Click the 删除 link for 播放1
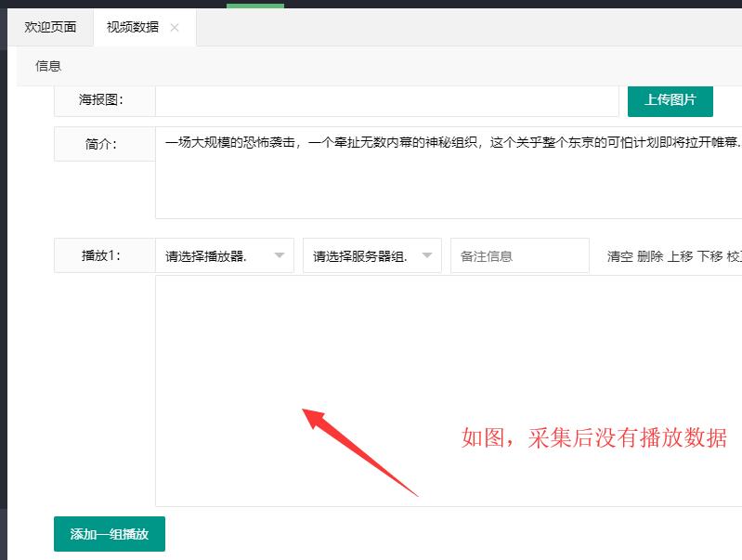Screen dimensions: 742x560 pyautogui.click(x=650, y=256)
